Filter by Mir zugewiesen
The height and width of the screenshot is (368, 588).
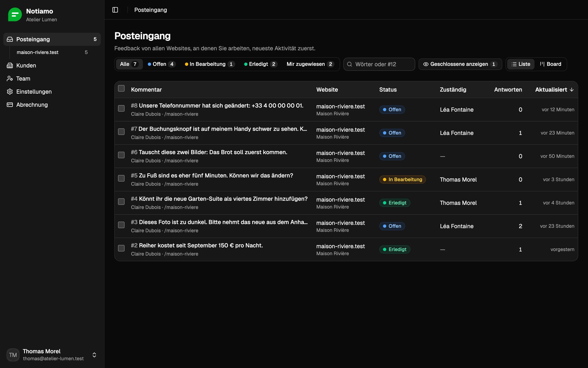pos(310,64)
